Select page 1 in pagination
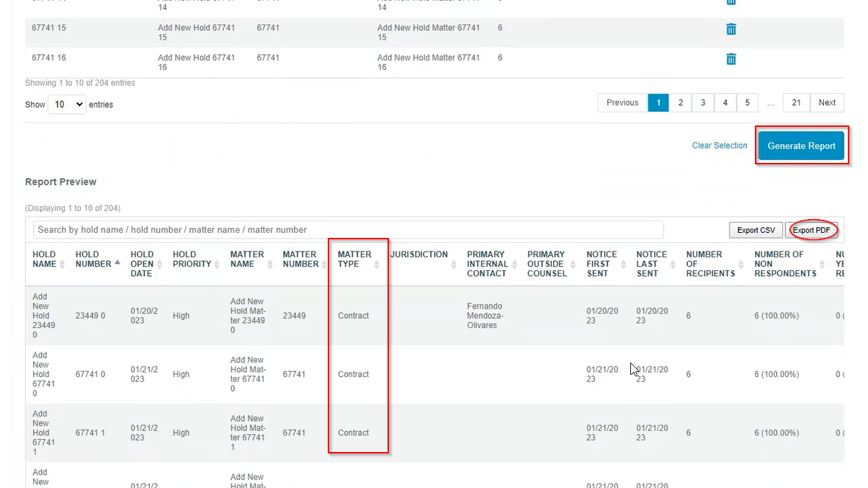Viewport: 868px width, 488px height. point(658,103)
